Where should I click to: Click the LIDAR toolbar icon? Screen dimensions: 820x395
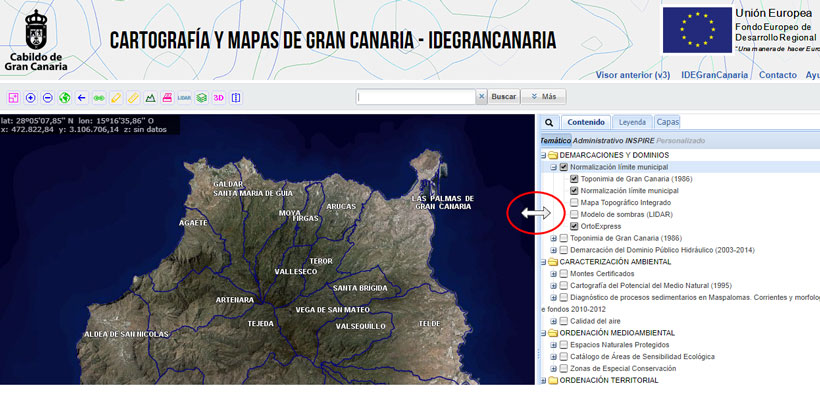tap(184, 97)
